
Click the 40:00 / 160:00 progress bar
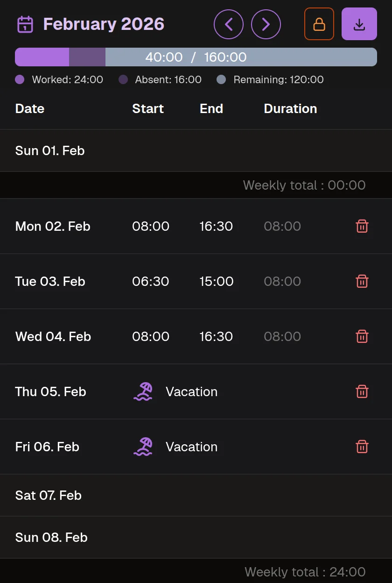[196, 57]
